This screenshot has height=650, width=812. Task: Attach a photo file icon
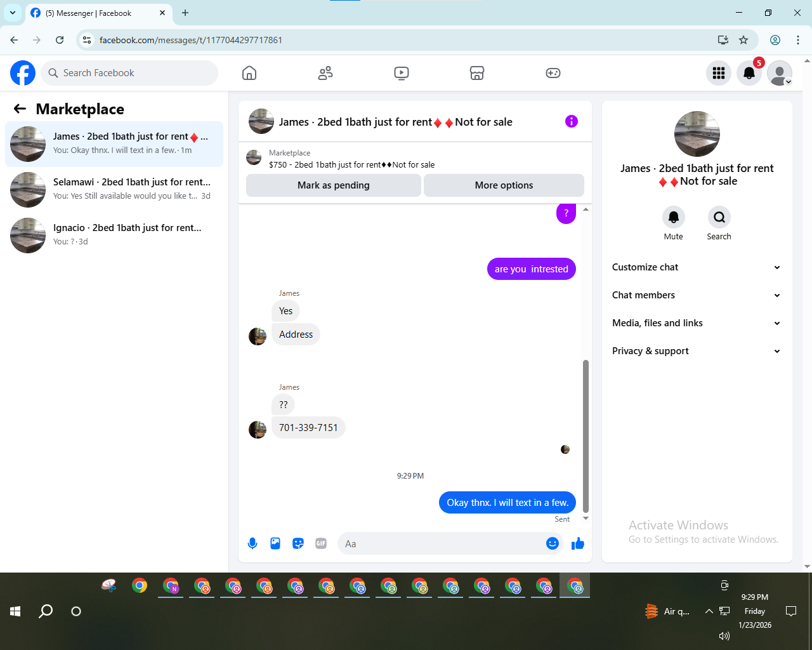pos(275,543)
